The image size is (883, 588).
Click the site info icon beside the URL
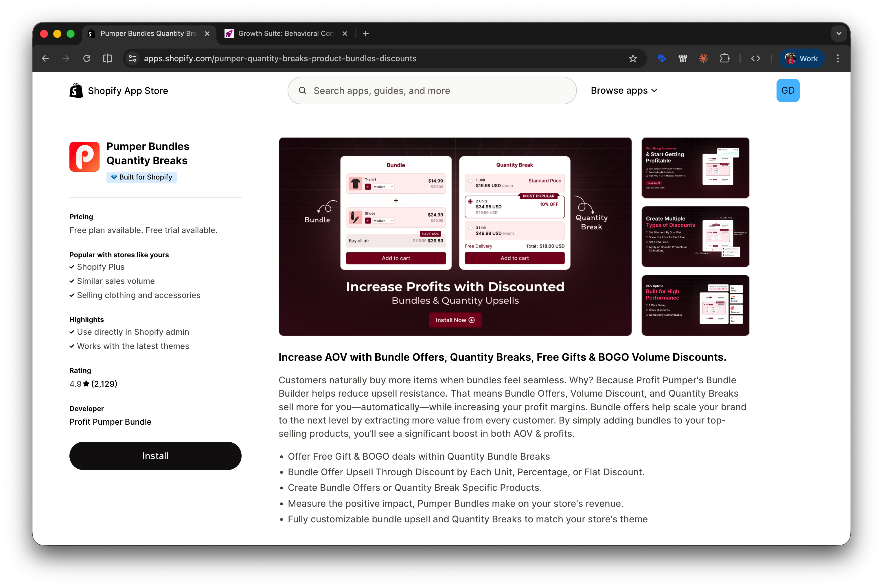(133, 58)
